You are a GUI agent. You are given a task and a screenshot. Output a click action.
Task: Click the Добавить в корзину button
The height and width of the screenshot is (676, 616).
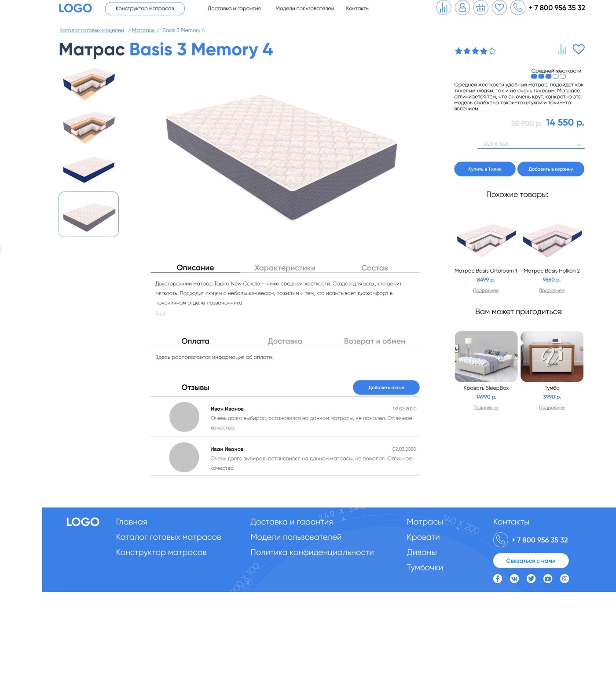click(x=550, y=169)
